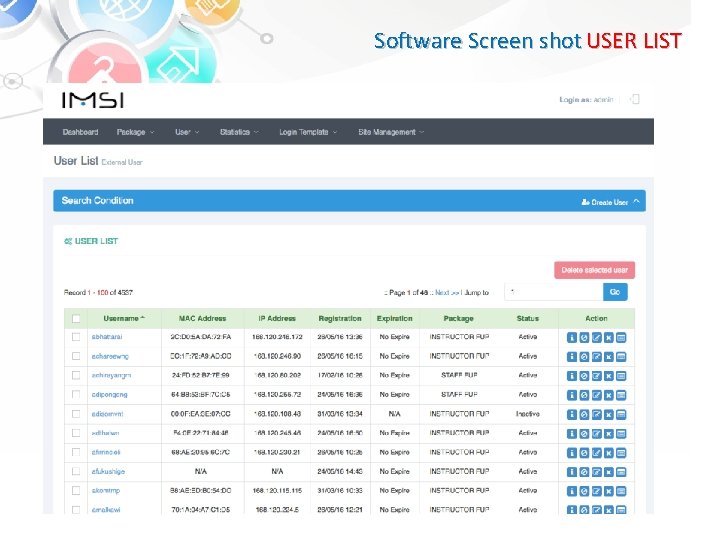Expand Site Management dropdown
The height and width of the screenshot is (540, 720).
(x=391, y=132)
